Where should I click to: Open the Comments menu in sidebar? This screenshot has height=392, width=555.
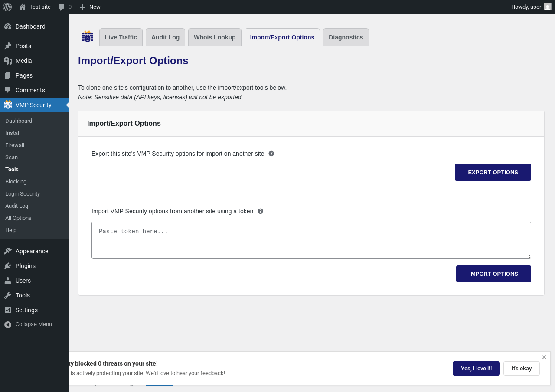pos(35,90)
